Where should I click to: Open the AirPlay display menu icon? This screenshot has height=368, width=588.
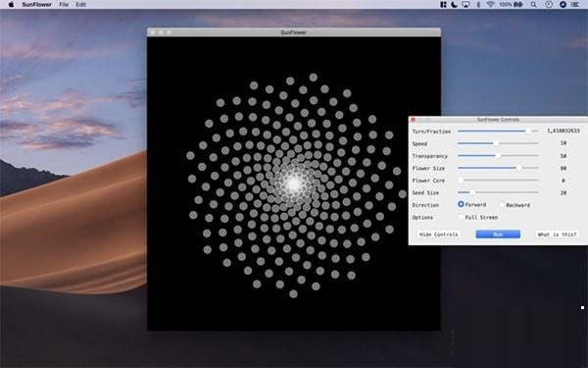point(465,5)
